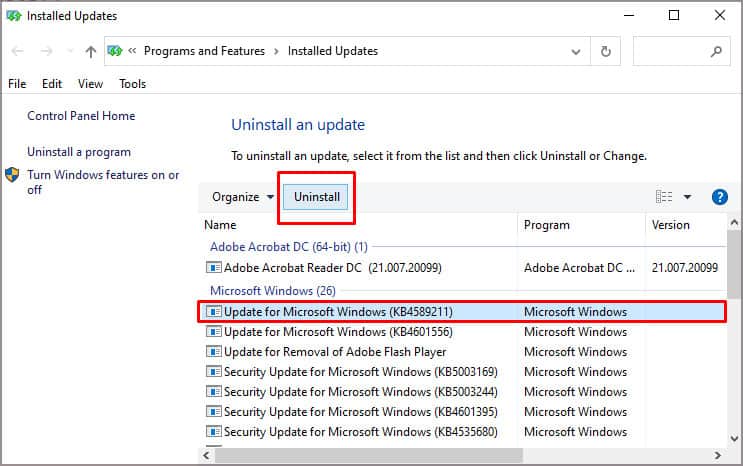Collapse the Microsoft Windows (26) group

[x=273, y=291]
